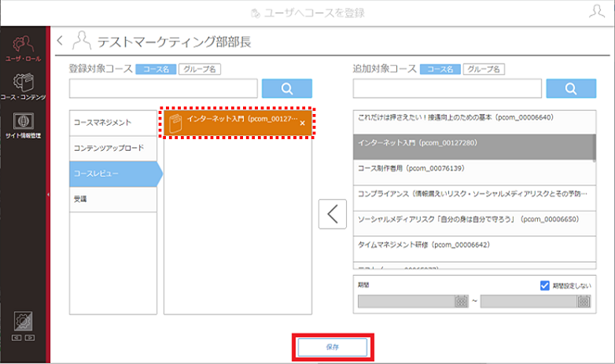Open the コース・コンテンツ sidebar icon
The width and height of the screenshot is (615, 364).
[23, 86]
